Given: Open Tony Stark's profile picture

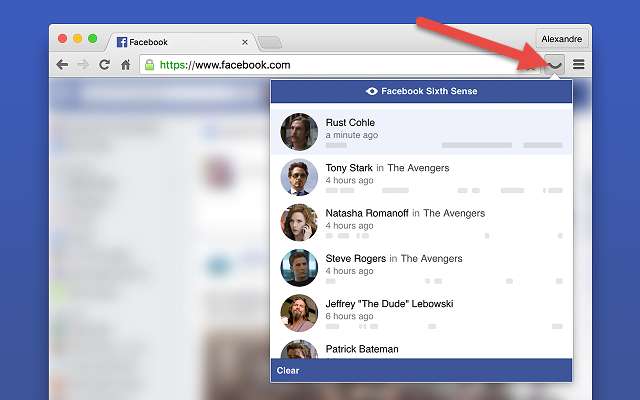Looking at the screenshot, I should click(299, 177).
